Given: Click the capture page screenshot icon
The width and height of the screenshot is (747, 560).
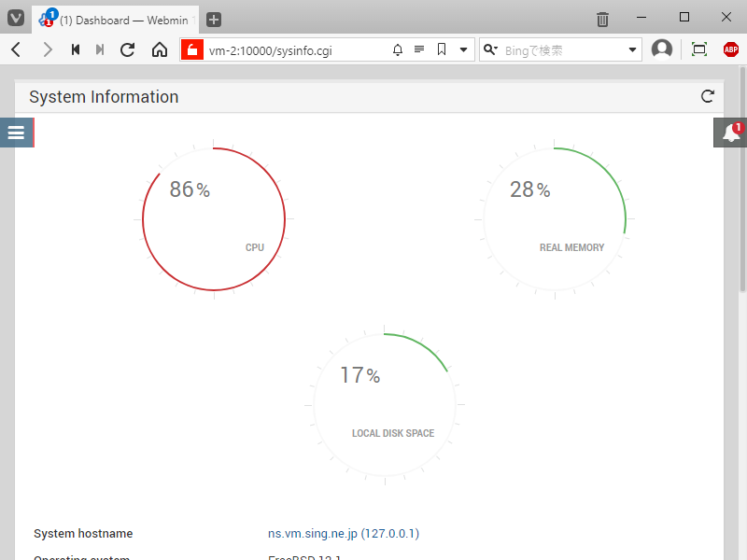Looking at the screenshot, I should 698,49.
